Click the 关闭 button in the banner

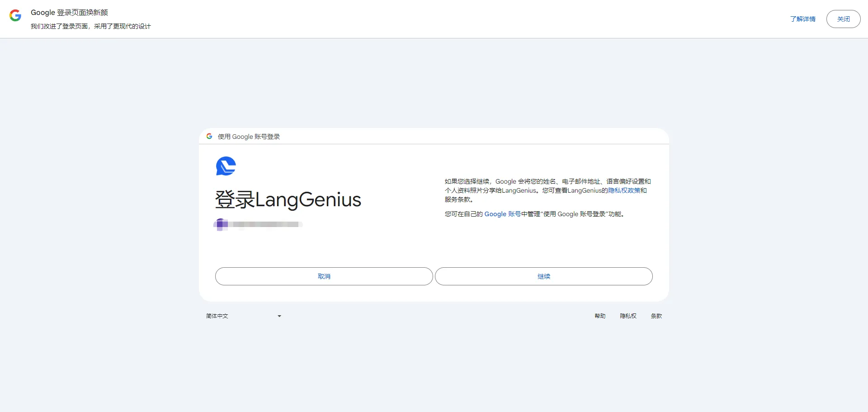[x=844, y=19]
